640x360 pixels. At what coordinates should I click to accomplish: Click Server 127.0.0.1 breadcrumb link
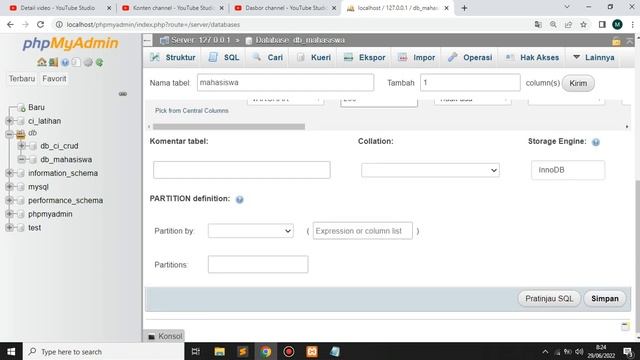(x=200, y=40)
